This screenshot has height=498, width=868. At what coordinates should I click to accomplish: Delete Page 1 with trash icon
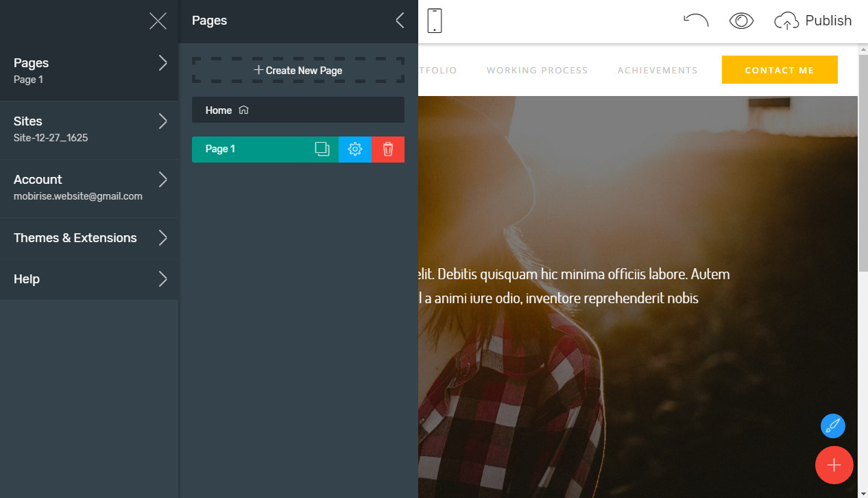tap(388, 150)
